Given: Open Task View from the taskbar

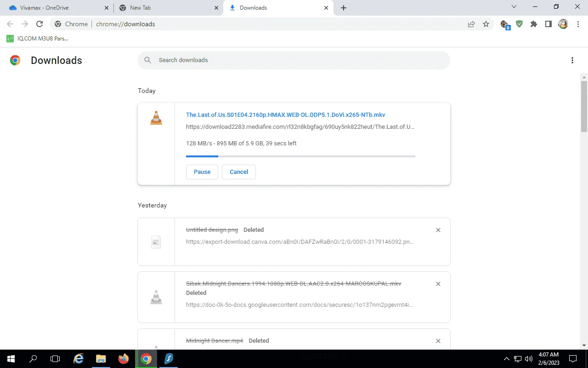Looking at the screenshot, I should coord(55,359).
